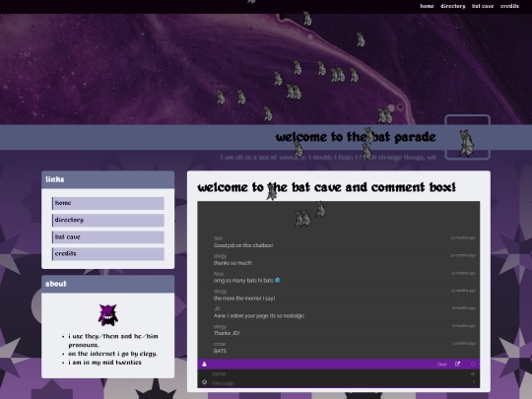Click message 'Aww, I adore your page. Its so nostalgic'
This screenshot has height=399, width=532.
click(x=259, y=316)
